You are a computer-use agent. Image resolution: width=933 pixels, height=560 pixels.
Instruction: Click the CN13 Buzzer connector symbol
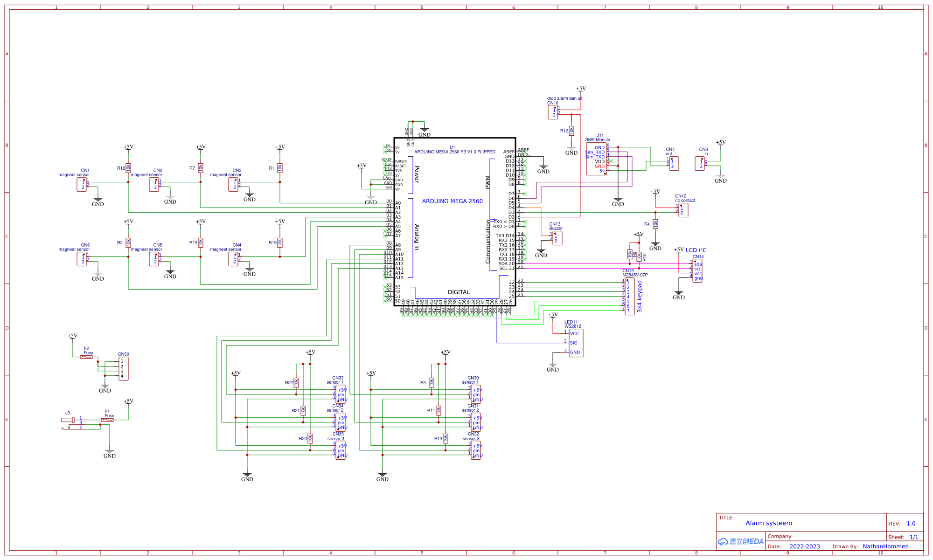coord(557,238)
